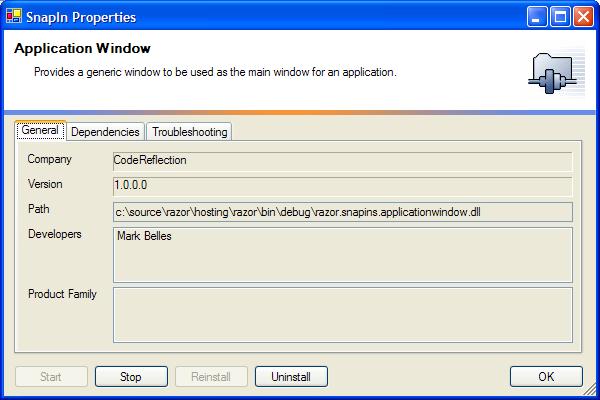600x400 pixels.
Task: Click the Path label
Action: 39,209
